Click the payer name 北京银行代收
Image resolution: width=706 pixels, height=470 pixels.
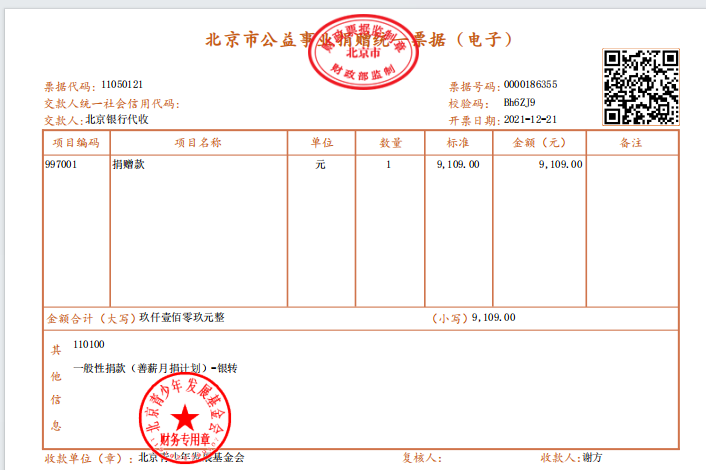[x=117, y=119]
